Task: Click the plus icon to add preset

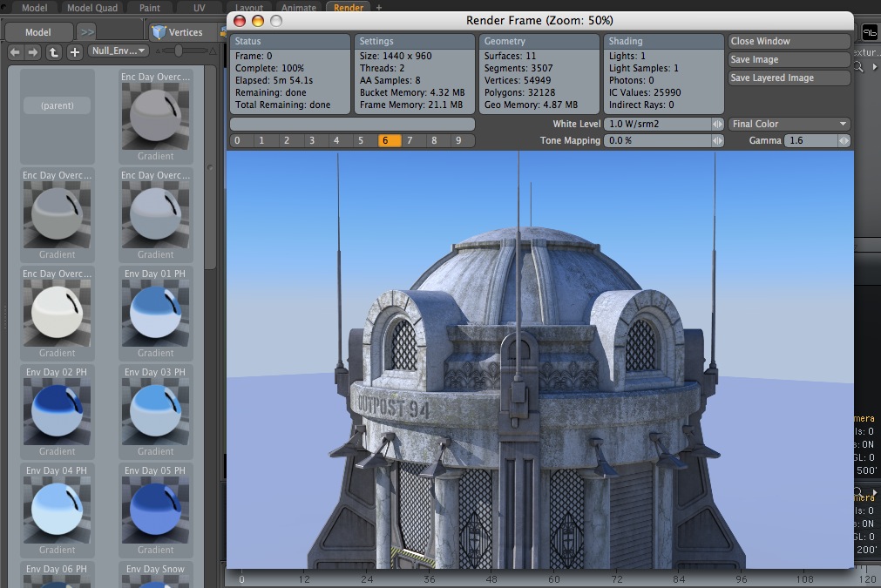Action: [x=75, y=51]
